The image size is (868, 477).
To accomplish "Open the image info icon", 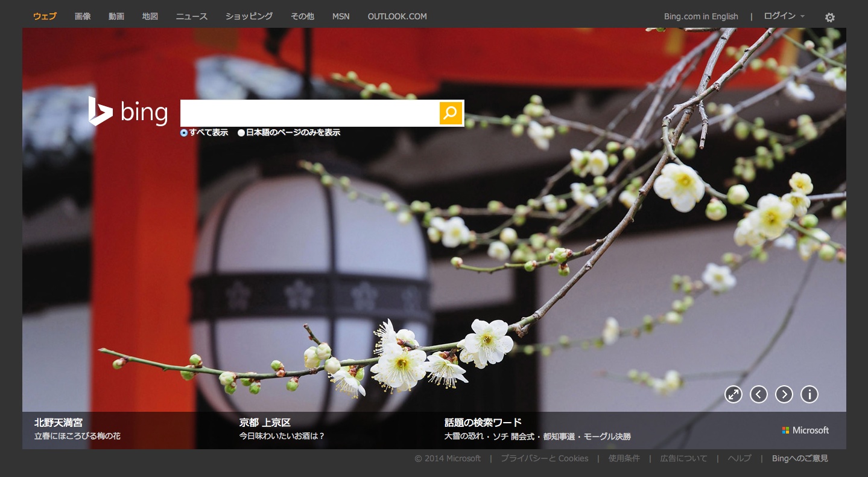I will point(809,394).
